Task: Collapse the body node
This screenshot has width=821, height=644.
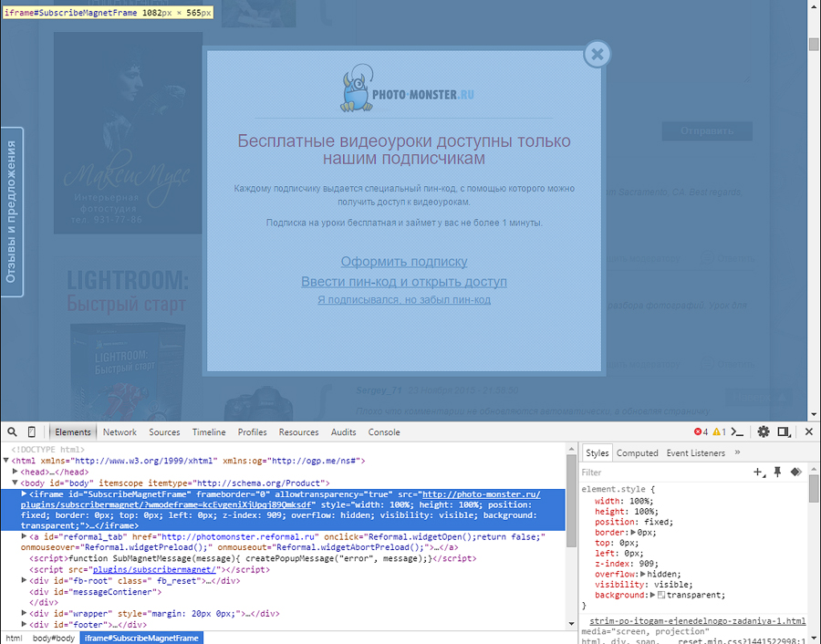Action: pos(16,483)
